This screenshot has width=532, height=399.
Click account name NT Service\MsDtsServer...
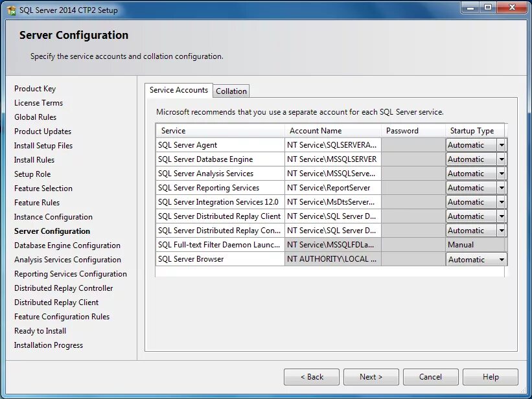pos(333,202)
